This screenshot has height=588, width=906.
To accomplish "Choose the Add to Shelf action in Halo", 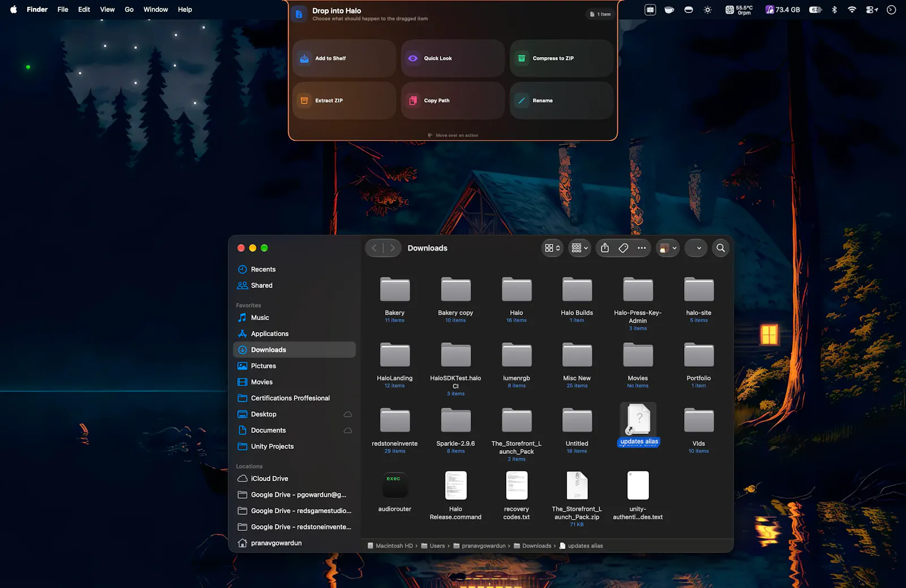I will point(344,58).
